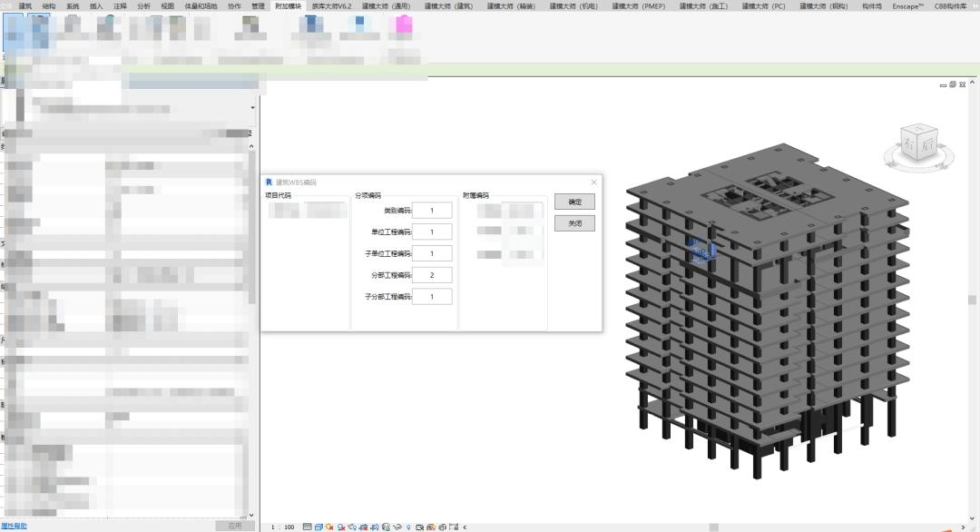Open the Visual Style control

pyautogui.click(x=318, y=527)
